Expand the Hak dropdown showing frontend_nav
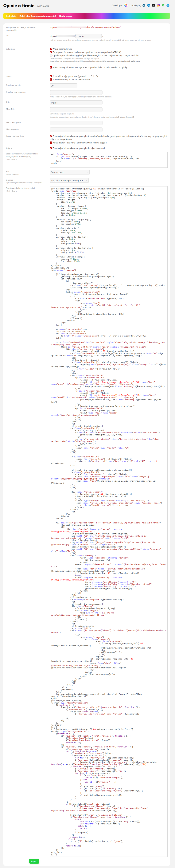175x868 pixels. [69, 172]
